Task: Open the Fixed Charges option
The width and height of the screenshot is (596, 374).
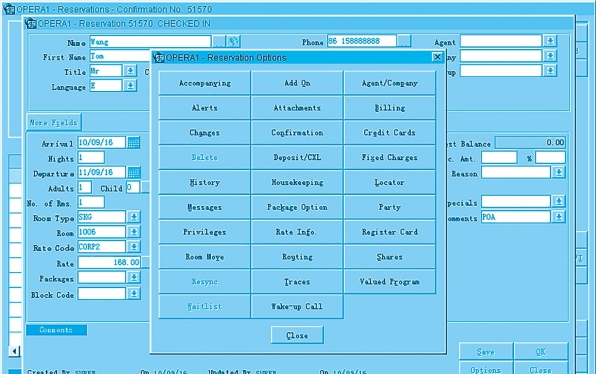Action: [x=390, y=157]
